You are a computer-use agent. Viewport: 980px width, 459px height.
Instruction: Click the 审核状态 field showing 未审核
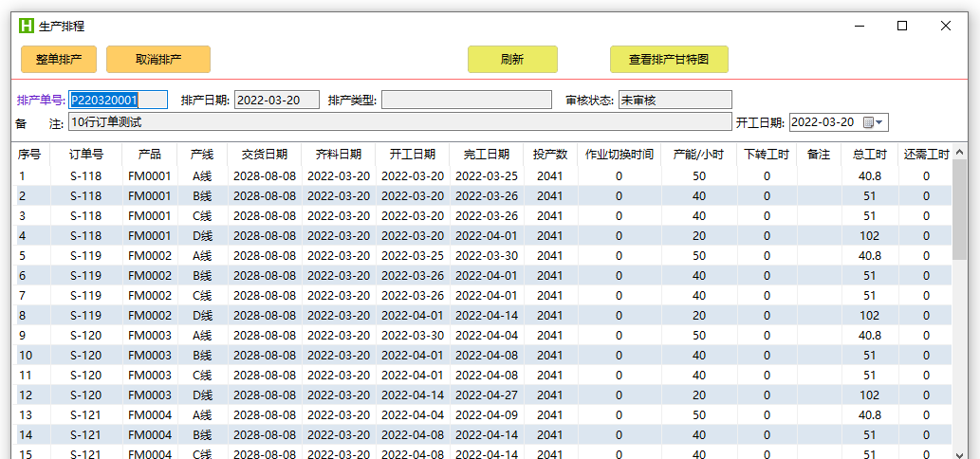tap(675, 100)
